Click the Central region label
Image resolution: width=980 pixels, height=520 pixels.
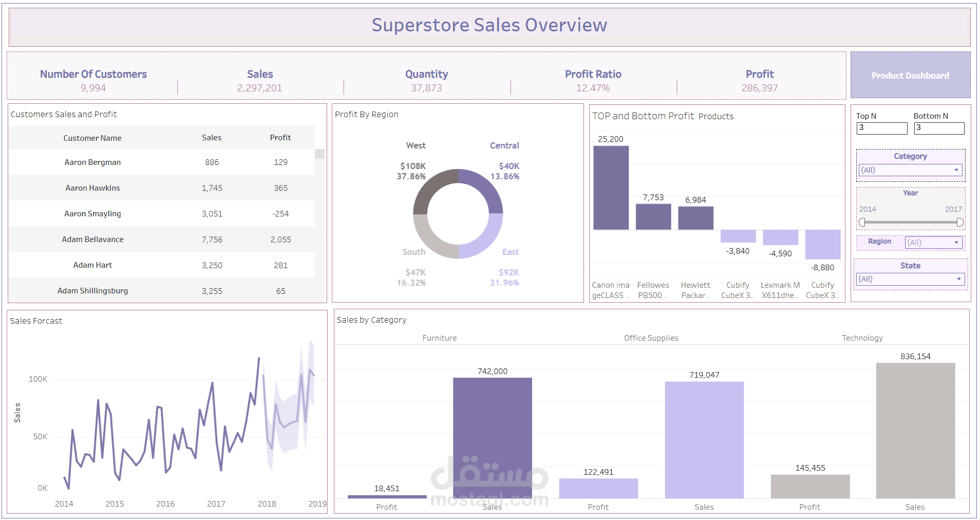pyautogui.click(x=504, y=145)
